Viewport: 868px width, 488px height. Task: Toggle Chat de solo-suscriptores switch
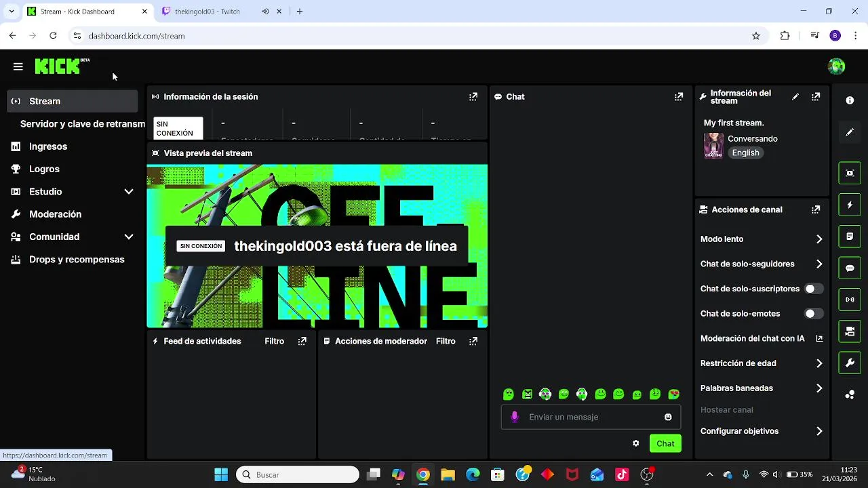(813, 289)
